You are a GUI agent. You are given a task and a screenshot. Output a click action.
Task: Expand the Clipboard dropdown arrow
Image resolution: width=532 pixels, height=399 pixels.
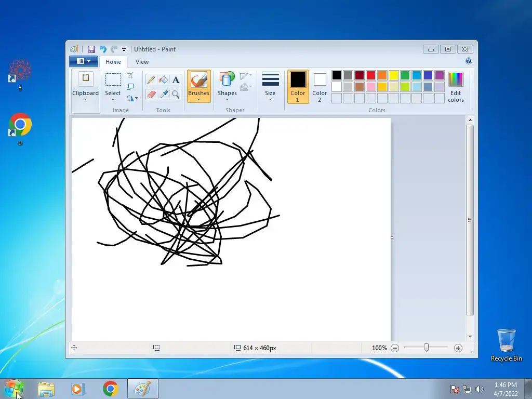pyautogui.click(x=86, y=100)
